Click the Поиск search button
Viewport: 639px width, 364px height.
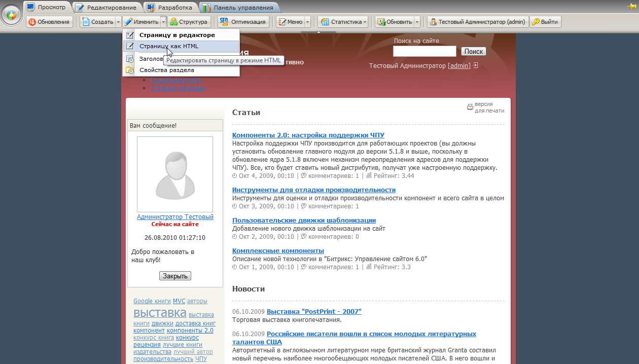pos(474,51)
